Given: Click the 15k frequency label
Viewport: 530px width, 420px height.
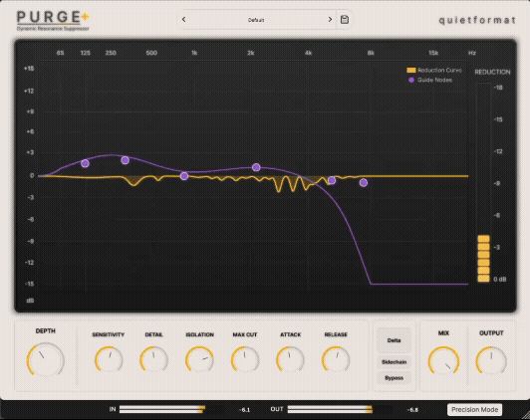Looking at the screenshot, I should click(433, 53).
